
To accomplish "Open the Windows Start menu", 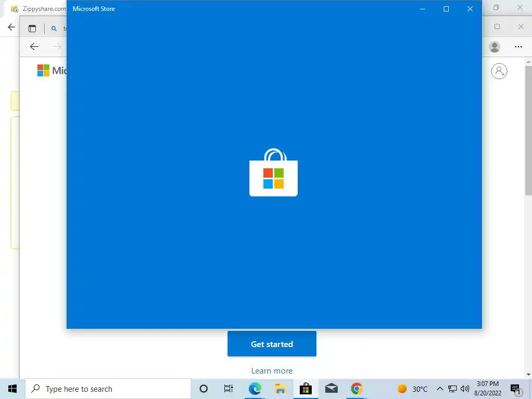I will (12, 389).
